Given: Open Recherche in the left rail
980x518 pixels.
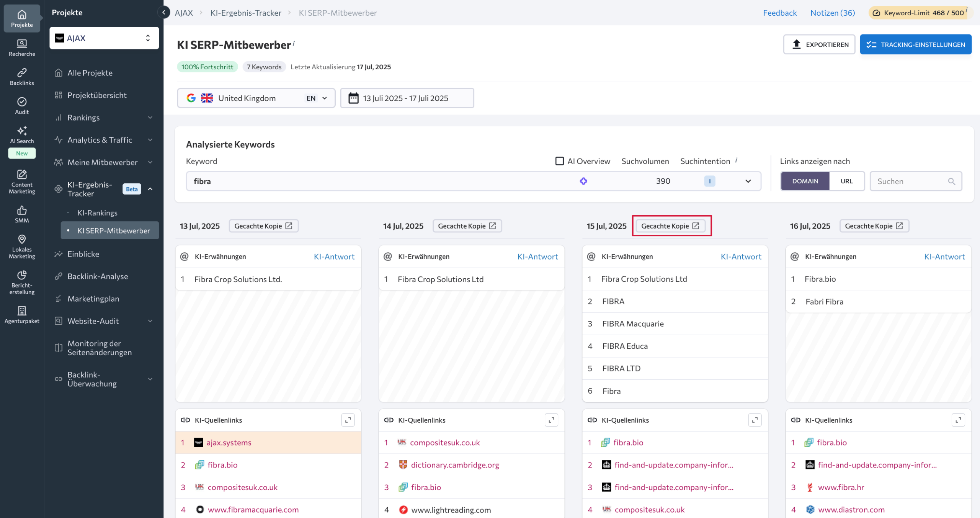Looking at the screenshot, I should point(22,47).
